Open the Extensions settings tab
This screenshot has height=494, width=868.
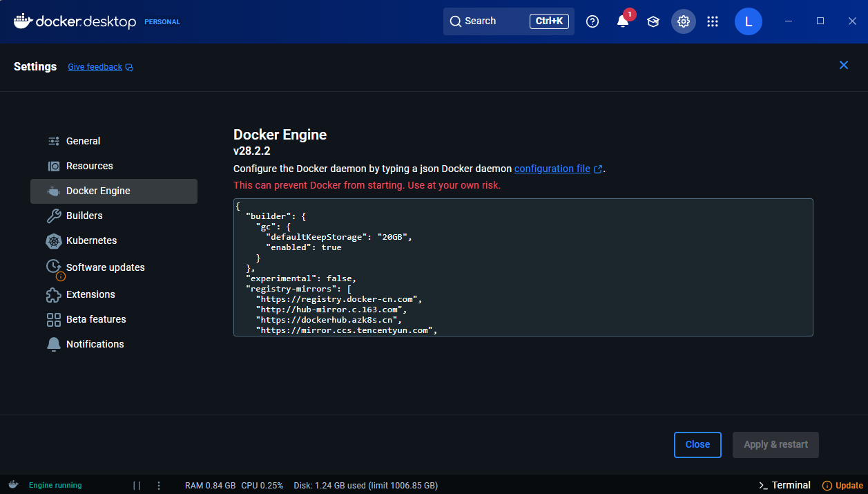[114, 294]
